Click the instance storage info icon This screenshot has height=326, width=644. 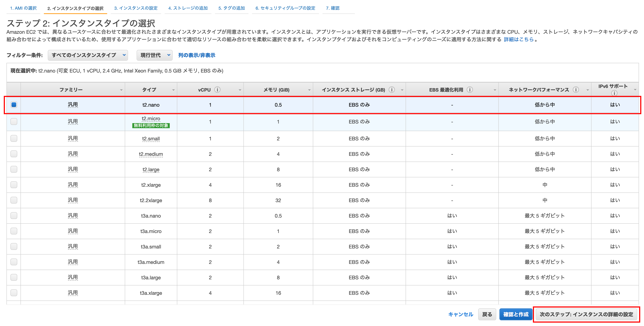pyautogui.click(x=392, y=90)
